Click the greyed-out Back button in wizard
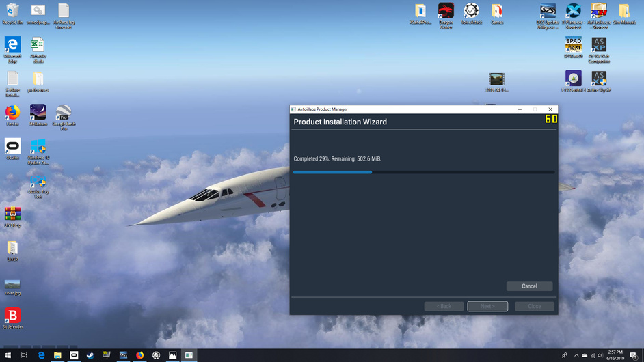 coord(444,306)
